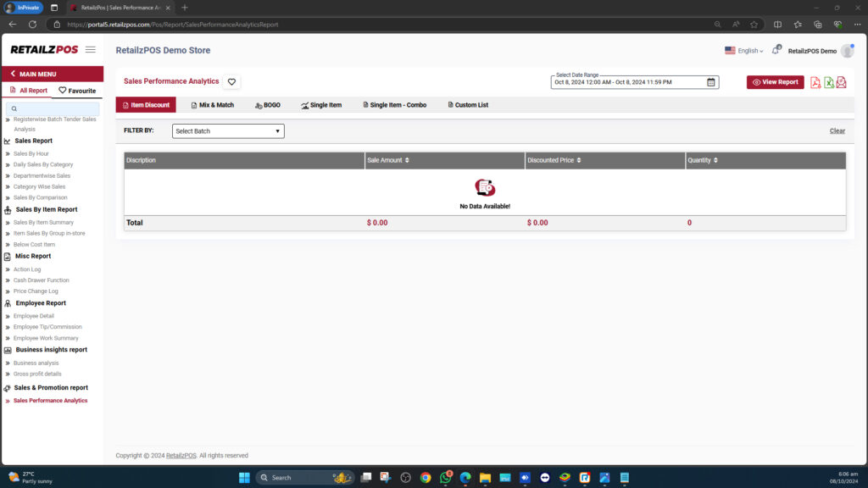Open the date range calendar picker
The width and height of the screenshot is (868, 488).
(710, 82)
